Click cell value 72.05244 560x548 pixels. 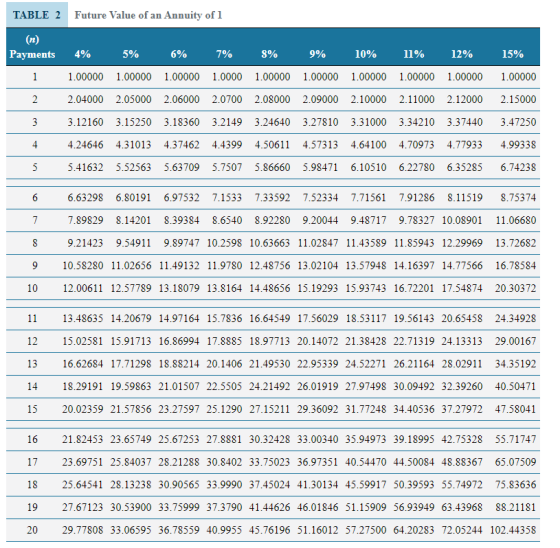tap(462, 530)
